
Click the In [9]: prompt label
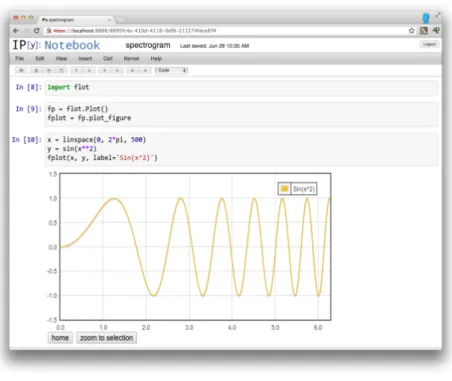tap(29, 109)
